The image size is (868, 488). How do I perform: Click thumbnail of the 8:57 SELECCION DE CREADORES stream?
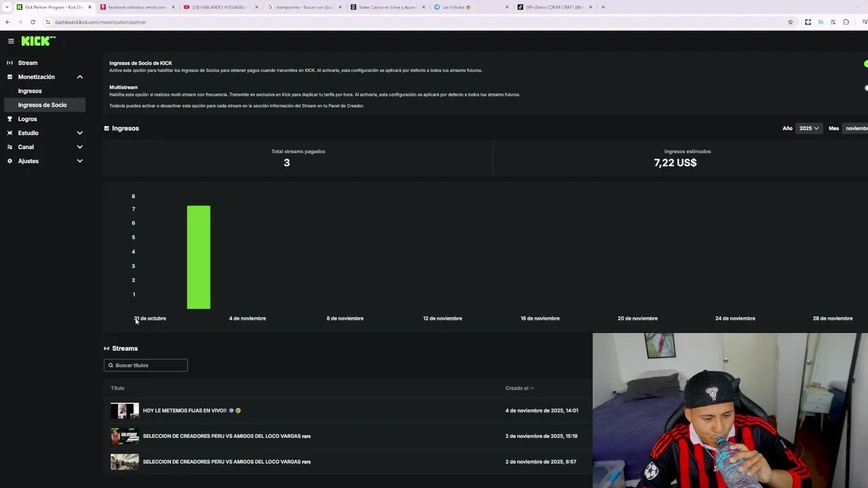[125, 462]
